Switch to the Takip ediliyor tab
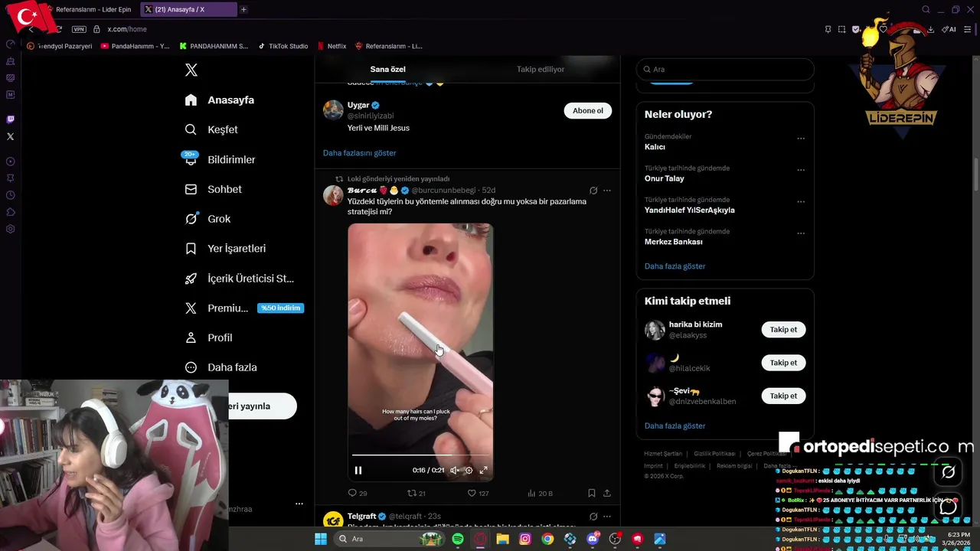 [541, 69]
